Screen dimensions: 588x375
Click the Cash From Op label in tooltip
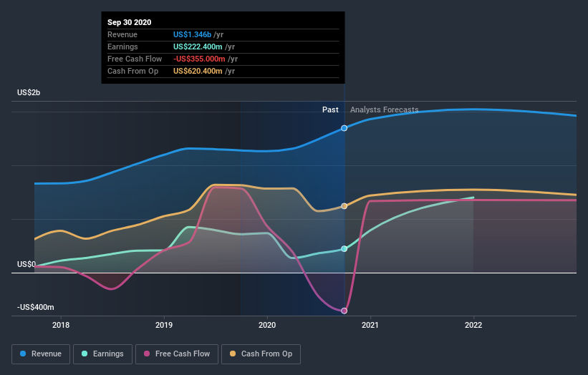132,71
